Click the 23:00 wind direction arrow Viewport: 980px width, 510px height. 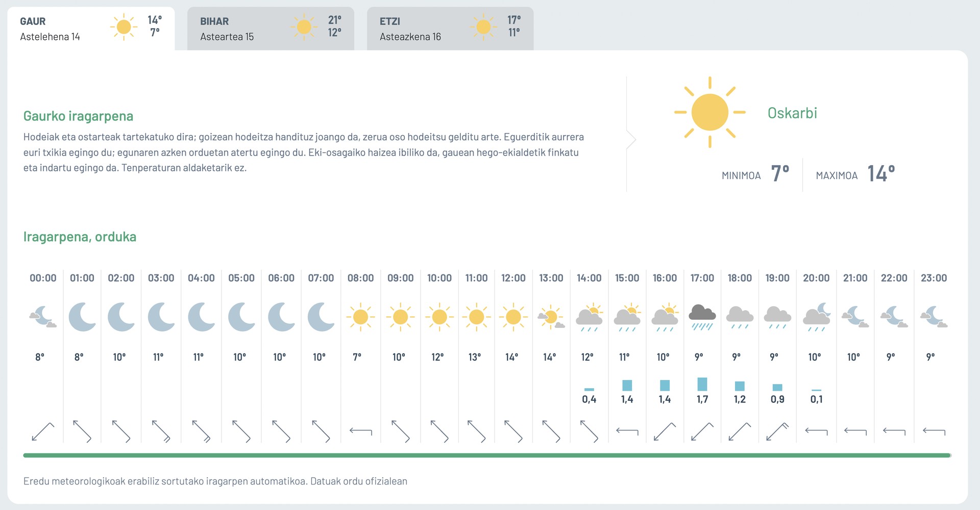934,431
